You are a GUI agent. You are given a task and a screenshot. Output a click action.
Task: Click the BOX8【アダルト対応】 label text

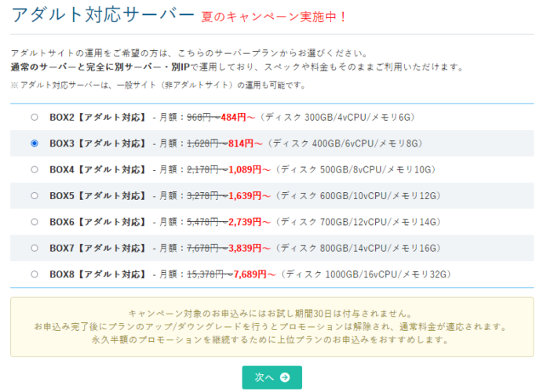click(97, 274)
